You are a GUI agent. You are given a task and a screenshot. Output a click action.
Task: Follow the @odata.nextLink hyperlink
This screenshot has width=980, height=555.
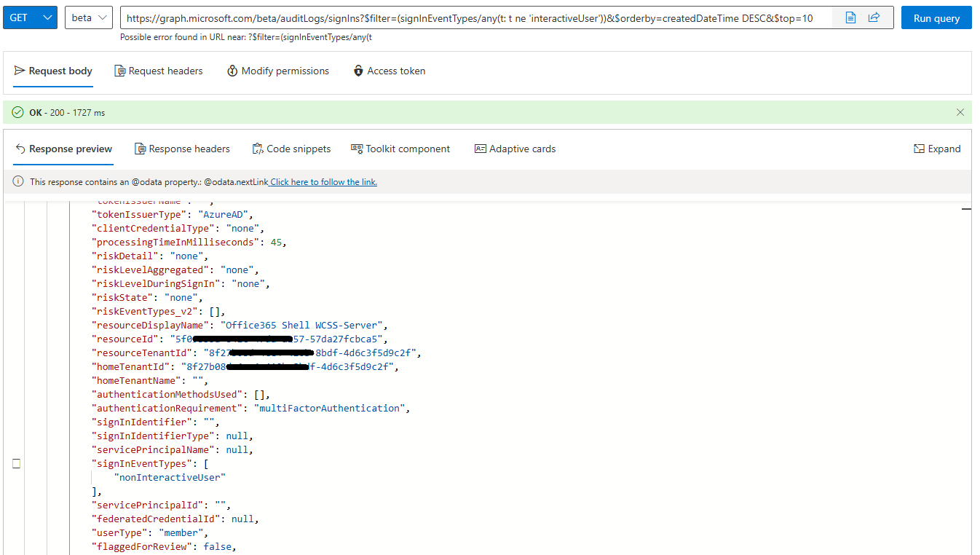pos(323,181)
